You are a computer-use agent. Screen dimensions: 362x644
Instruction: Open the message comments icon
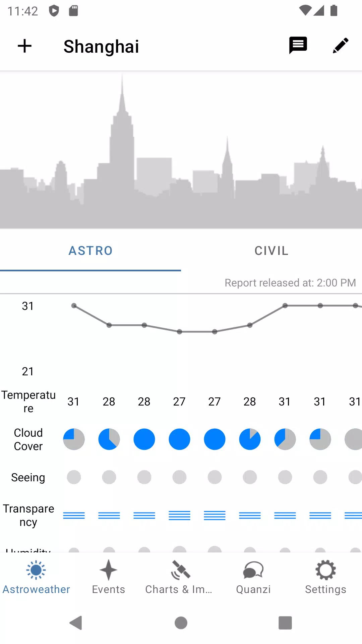pyautogui.click(x=298, y=45)
